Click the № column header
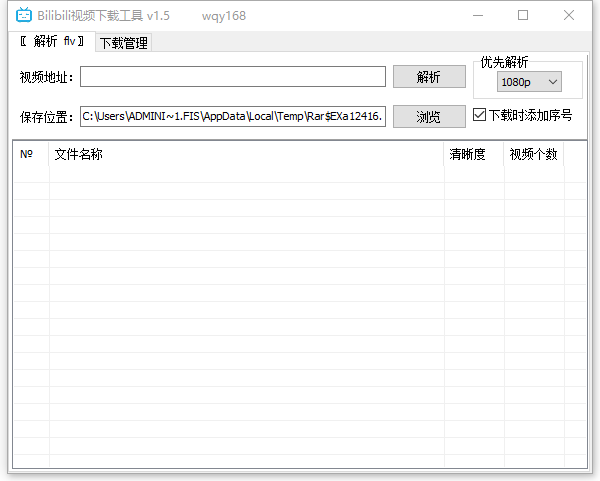The image size is (600, 481). [30, 154]
